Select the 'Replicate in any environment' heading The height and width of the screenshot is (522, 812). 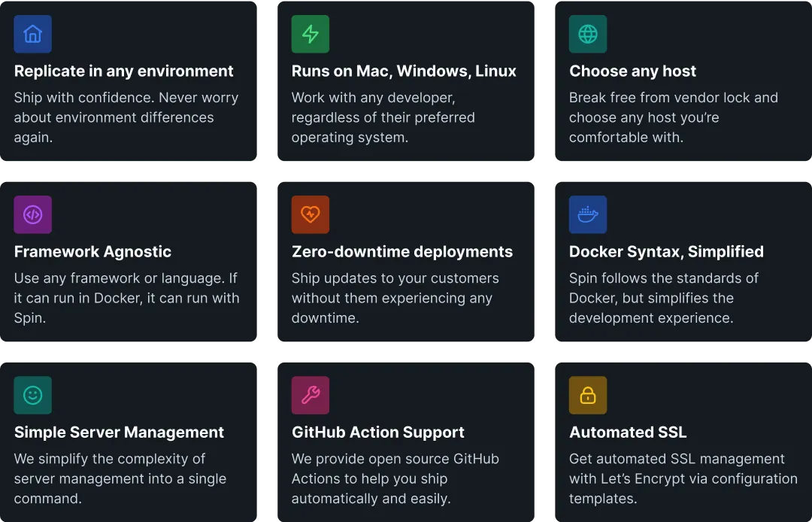click(124, 71)
